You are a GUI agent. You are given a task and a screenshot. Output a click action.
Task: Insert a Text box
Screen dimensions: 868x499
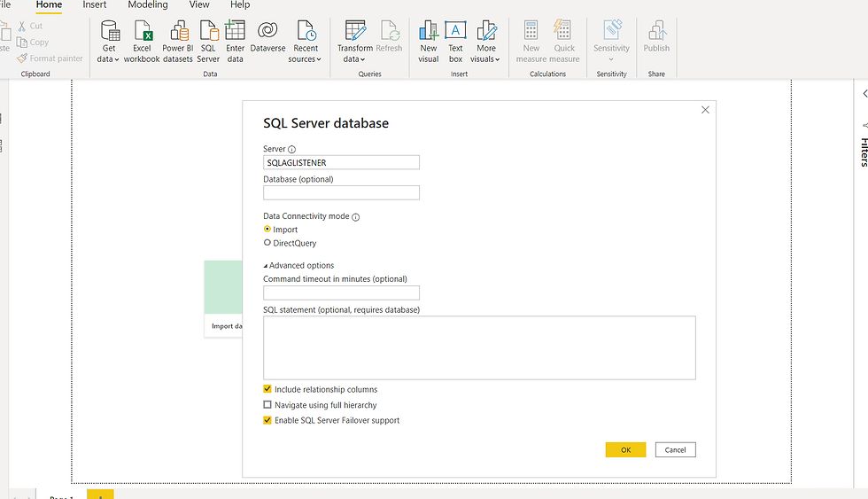(x=455, y=42)
